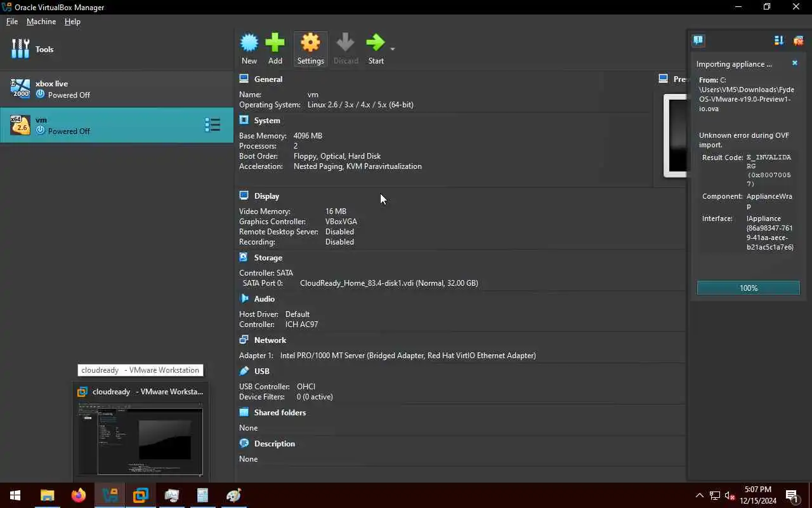
Task: Click the Windows Start button
Action: (x=15, y=495)
